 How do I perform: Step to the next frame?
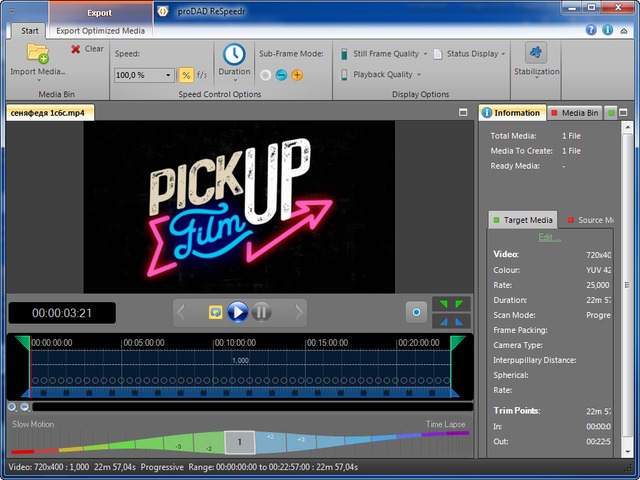tap(299, 313)
